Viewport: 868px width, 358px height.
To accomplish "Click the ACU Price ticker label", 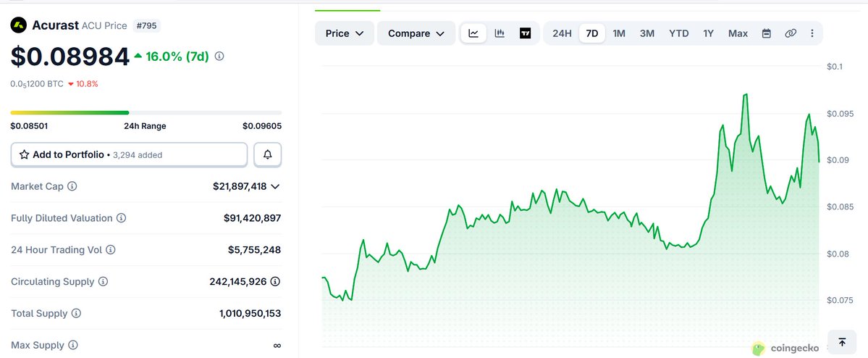I will [x=104, y=25].
